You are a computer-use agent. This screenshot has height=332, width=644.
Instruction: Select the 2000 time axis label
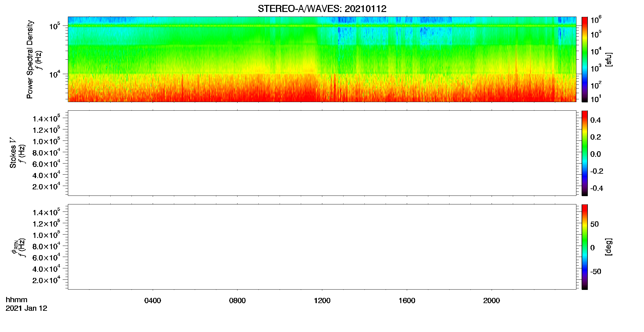[x=492, y=301]
